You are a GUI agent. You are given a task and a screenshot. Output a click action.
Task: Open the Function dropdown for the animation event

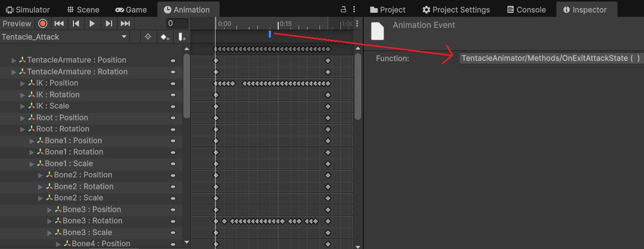click(x=550, y=59)
